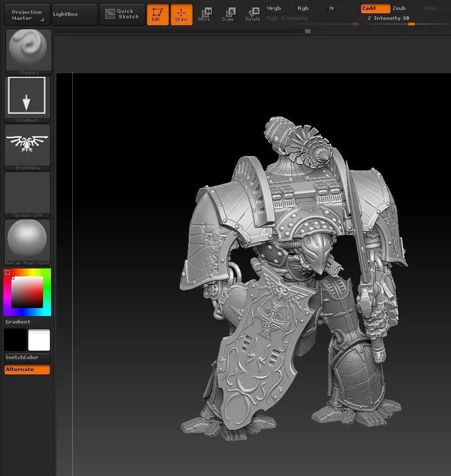451x476 pixels.
Task: Open the DragRect stroke picker
Action: (27, 99)
